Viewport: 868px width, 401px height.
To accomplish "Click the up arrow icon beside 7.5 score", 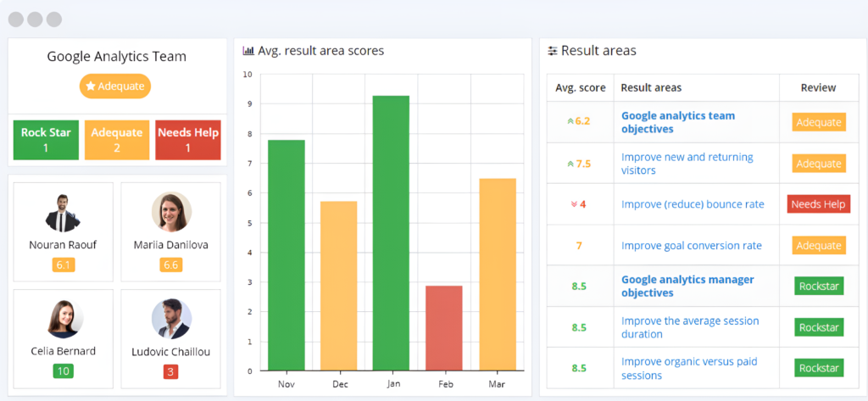I will 570,164.
